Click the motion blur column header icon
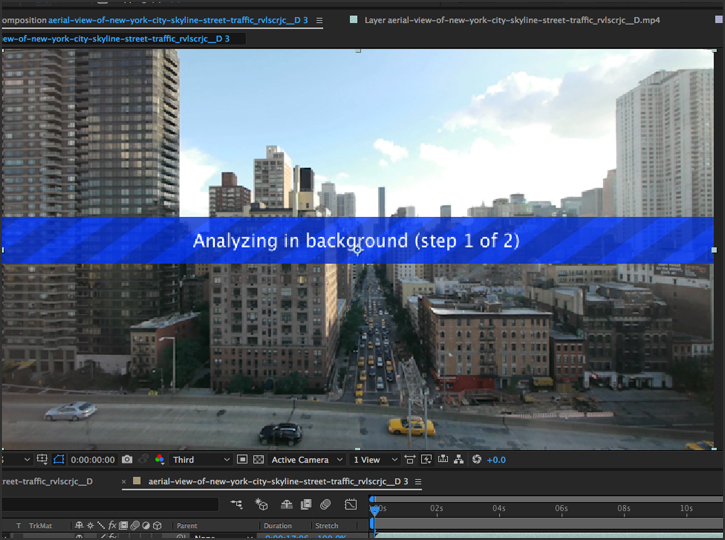 point(135,525)
